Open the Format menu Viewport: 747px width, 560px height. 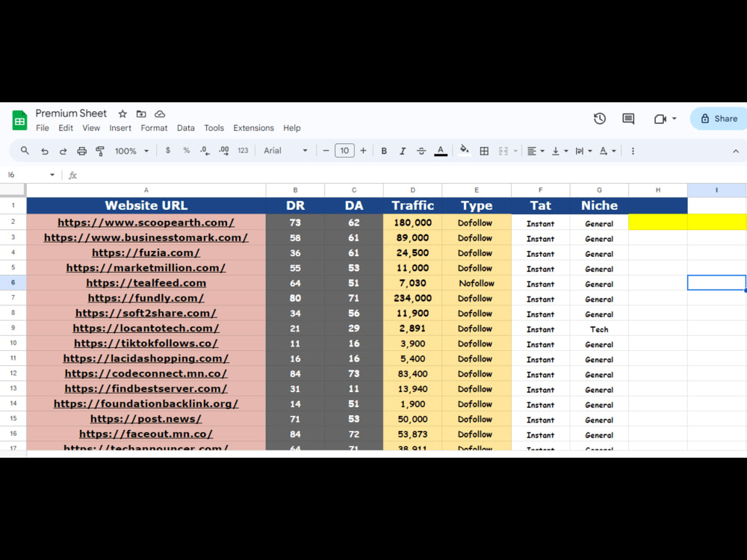point(154,128)
